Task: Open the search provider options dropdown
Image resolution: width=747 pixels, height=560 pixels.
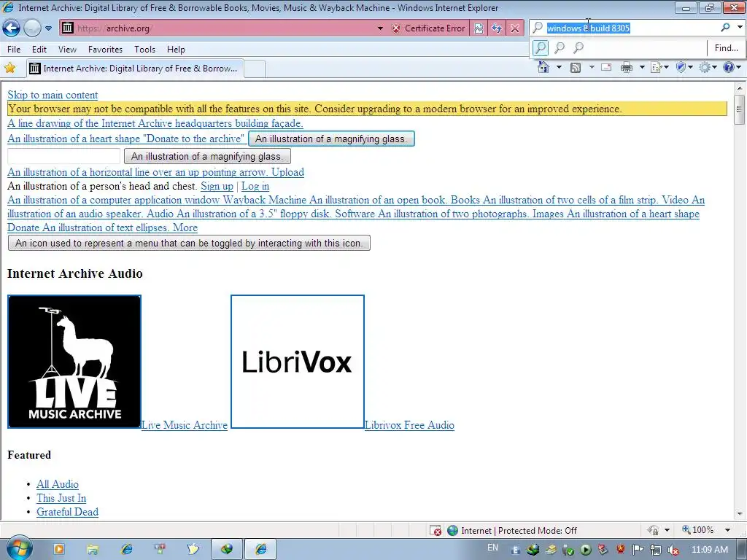Action: click(x=740, y=28)
